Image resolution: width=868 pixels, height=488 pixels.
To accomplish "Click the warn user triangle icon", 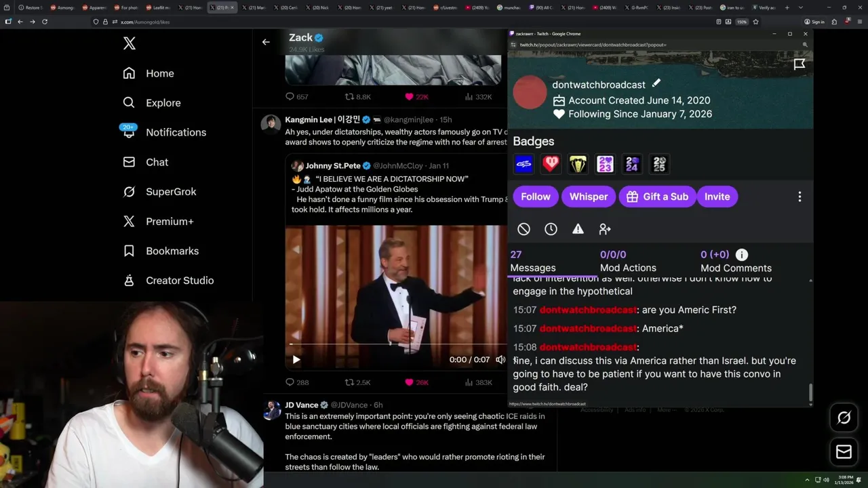I will click(x=578, y=229).
